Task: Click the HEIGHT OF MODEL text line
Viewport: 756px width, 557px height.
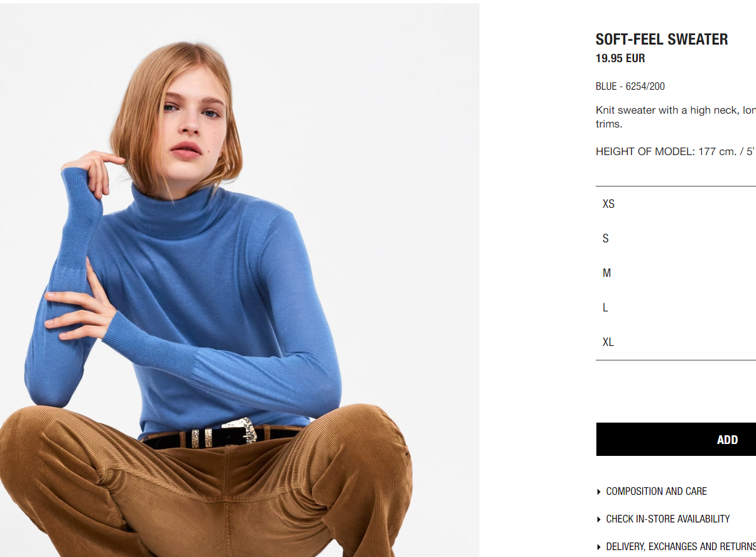Action: tap(676, 152)
